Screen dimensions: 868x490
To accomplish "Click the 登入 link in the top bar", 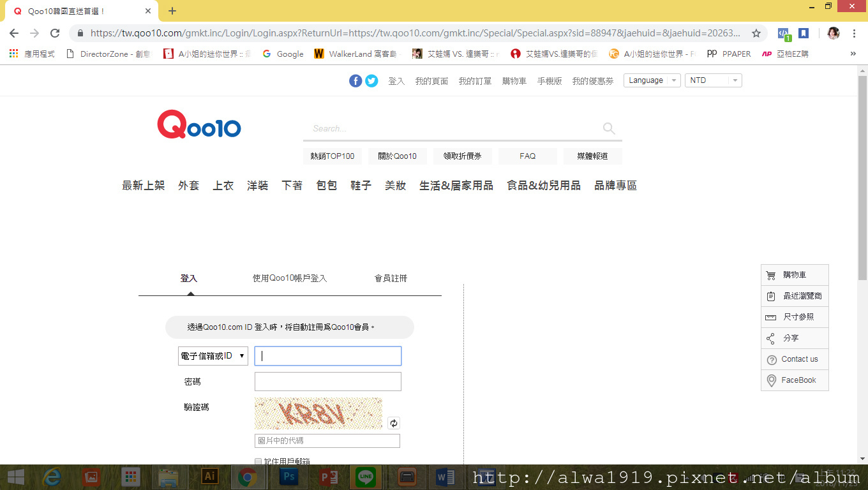I will point(396,81).
